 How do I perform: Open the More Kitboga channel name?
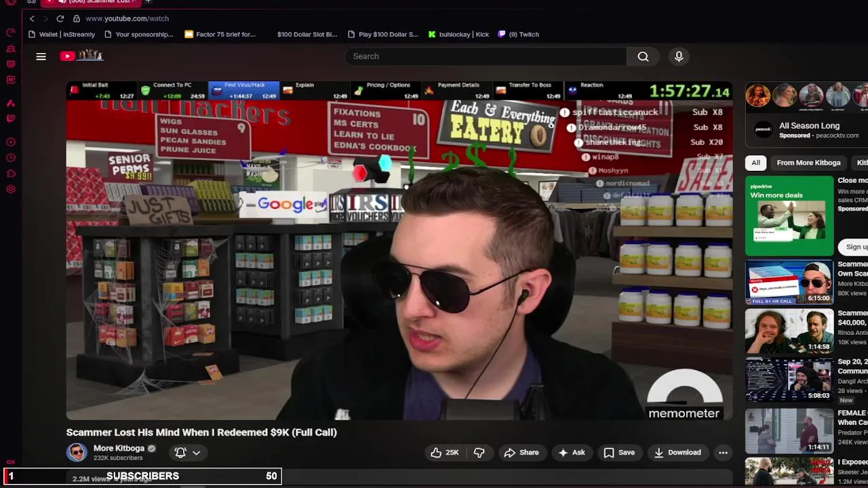(119, 448)
